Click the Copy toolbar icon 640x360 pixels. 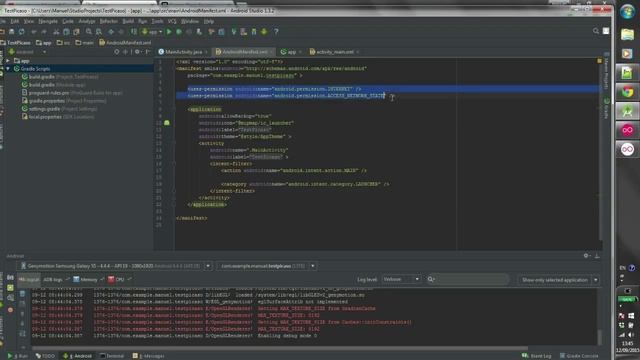[x=66, y=31]
